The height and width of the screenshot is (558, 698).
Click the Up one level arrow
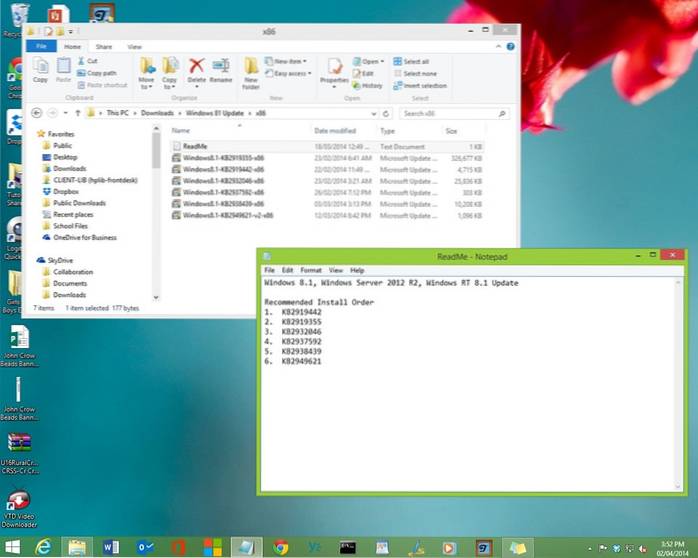(77, 113)
